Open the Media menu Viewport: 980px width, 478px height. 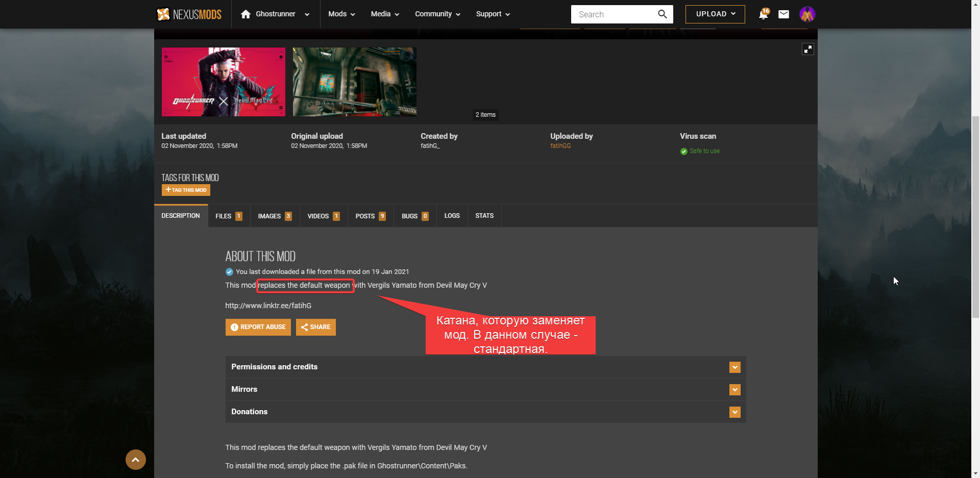385,14
